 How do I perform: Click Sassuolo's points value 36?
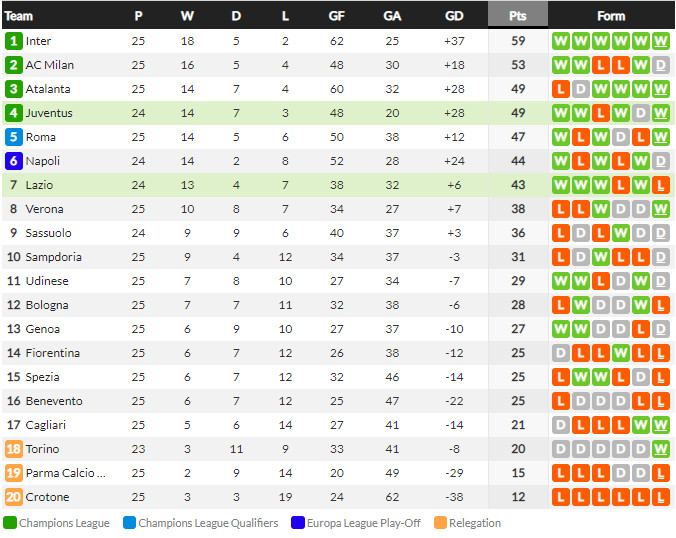518,233
